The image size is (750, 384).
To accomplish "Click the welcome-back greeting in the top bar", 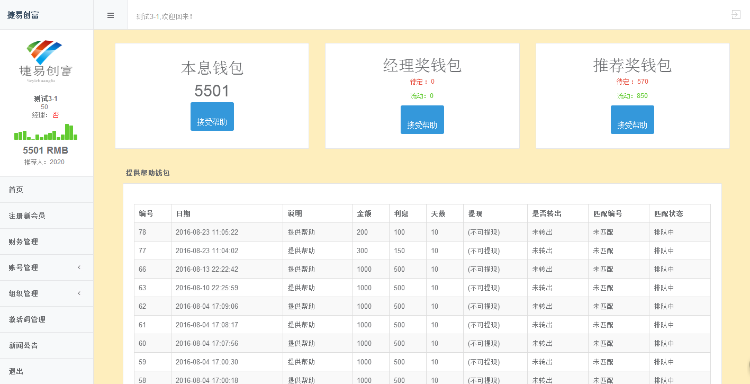I will (x=164, y=16).
